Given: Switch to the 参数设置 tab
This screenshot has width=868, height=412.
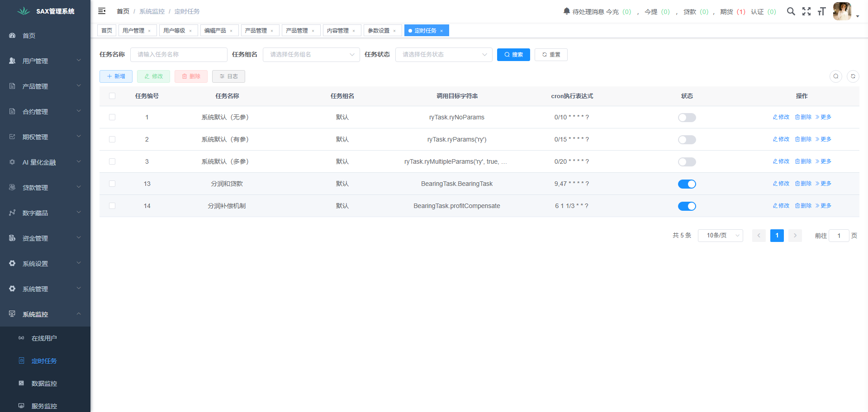Looking at the screenshot, I should point(379,31).
